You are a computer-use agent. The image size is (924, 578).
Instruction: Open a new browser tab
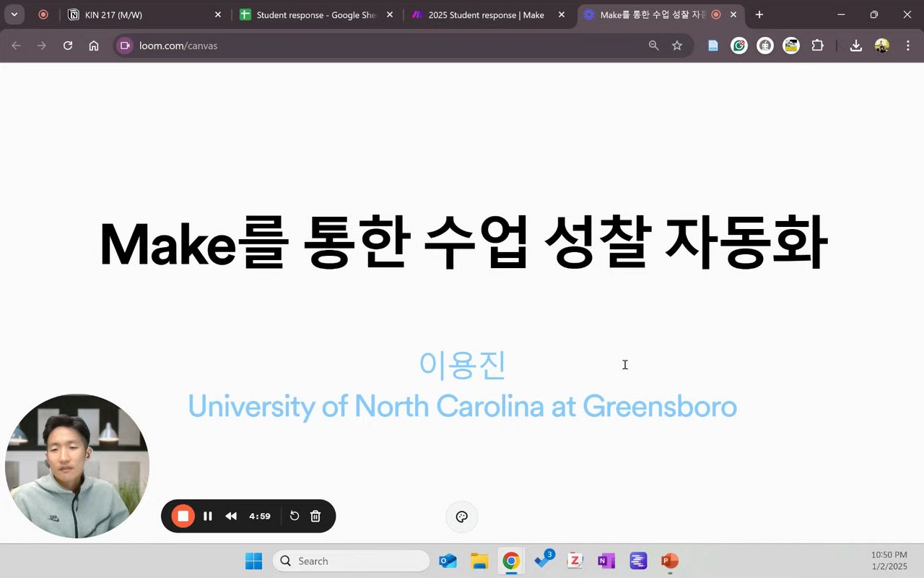click(759, 14)
